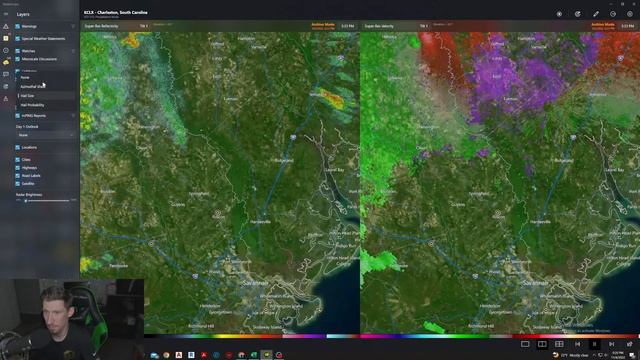Screen dimensions: 640x360
Task: Select the pencil drawing tool
Action: [596, 14]
